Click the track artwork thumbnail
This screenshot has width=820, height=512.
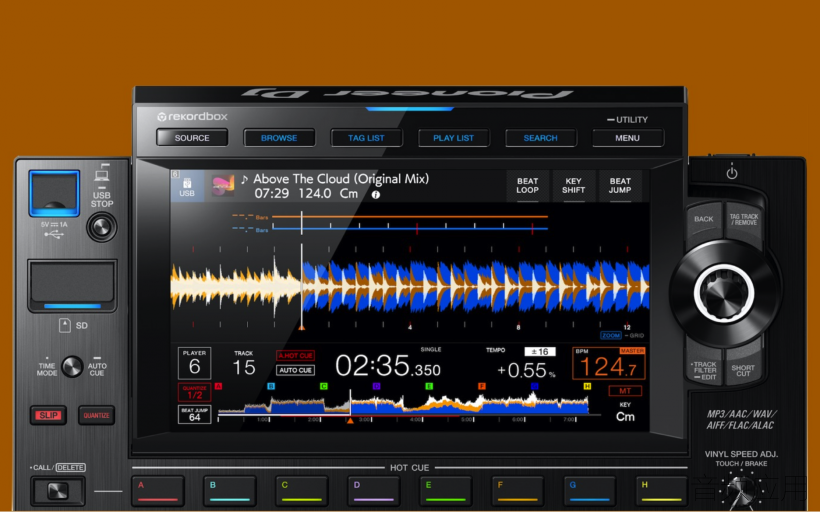pos(223,186)
